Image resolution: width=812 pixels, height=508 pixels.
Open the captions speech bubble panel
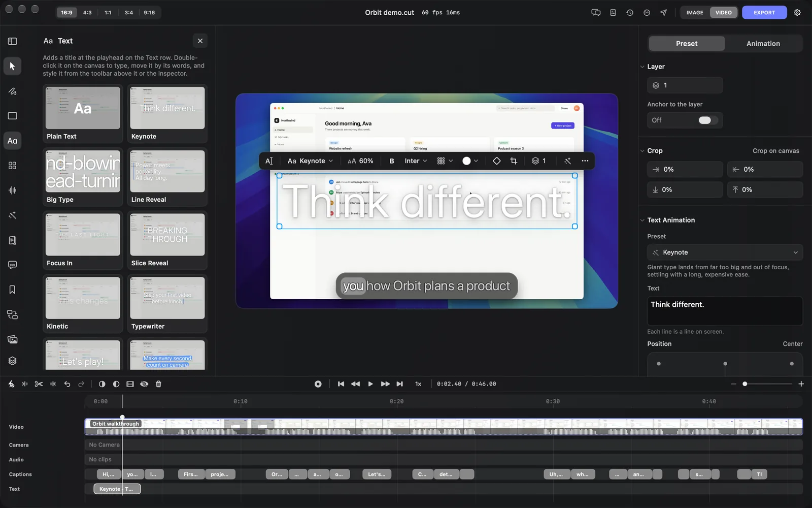12,265
